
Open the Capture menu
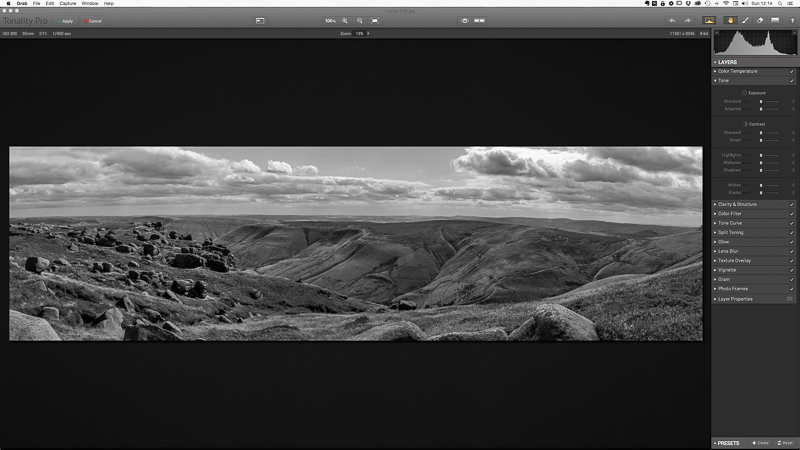click(68, 4)
